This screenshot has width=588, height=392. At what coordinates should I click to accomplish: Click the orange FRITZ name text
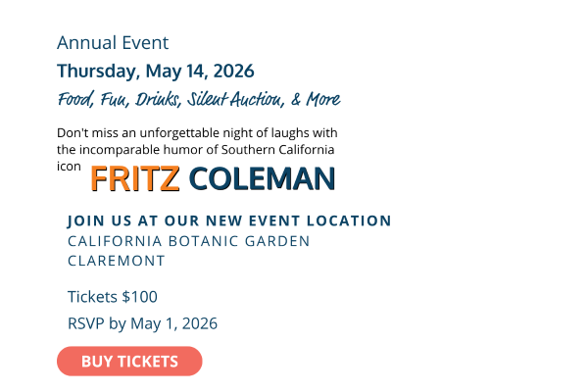point(135,179)
